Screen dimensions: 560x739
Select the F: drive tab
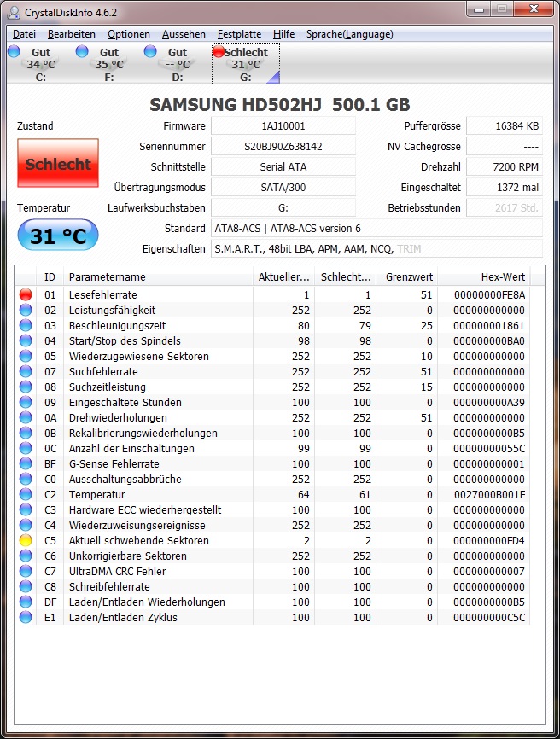[109, 64]
